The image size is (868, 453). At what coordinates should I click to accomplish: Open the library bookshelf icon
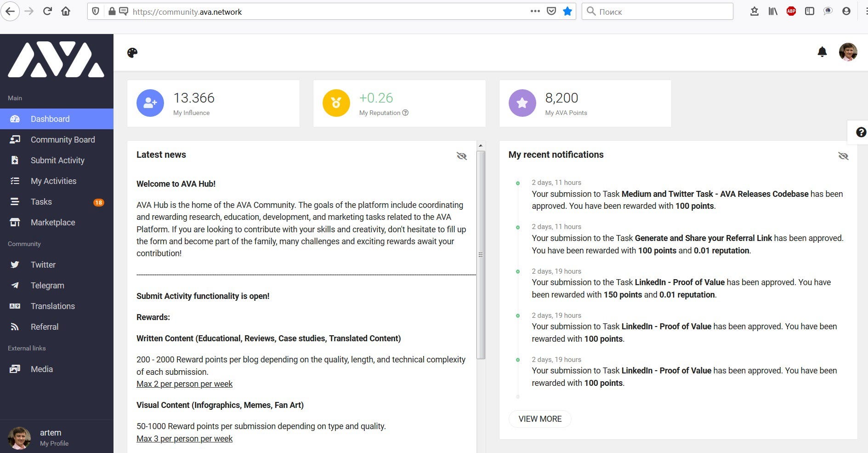tap(773, 11)
